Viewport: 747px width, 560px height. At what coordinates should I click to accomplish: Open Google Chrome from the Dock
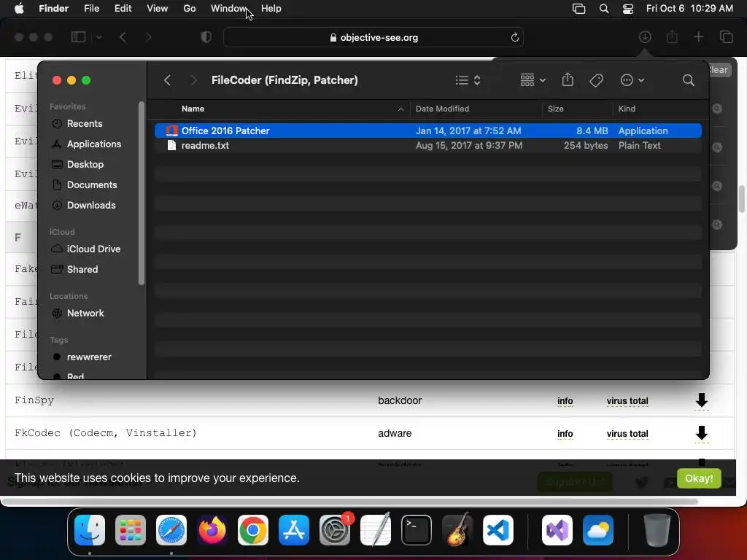[x=253, y=530]
